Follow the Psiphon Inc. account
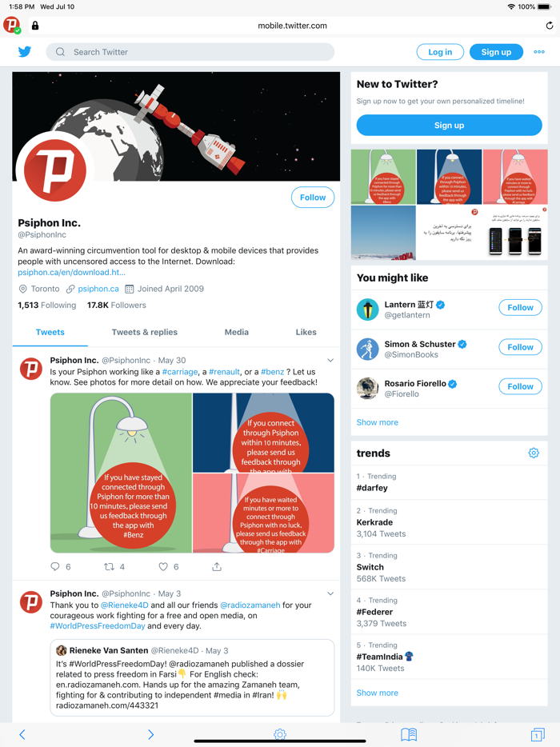The width and height of the screenshot is (560, 747). click(x=312, y=197)
